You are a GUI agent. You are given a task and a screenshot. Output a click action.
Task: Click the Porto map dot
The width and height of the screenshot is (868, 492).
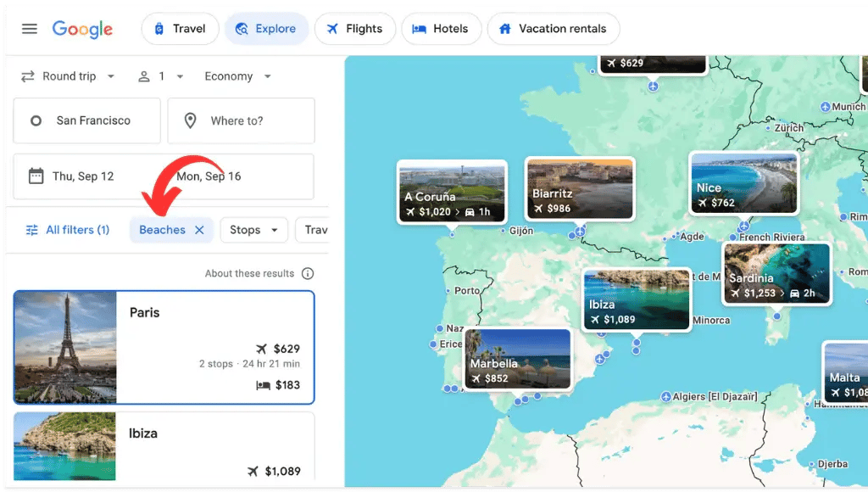click(448, 291)
